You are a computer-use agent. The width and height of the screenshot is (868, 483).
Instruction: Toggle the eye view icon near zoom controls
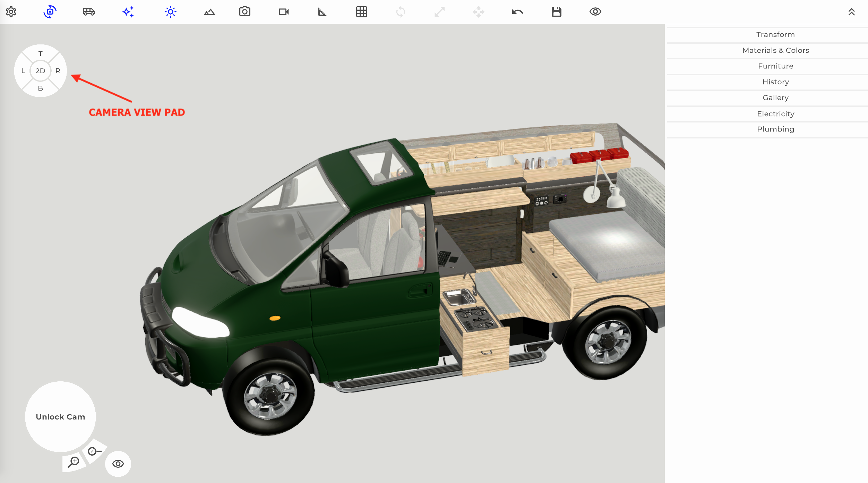click(x=118, y=463)
